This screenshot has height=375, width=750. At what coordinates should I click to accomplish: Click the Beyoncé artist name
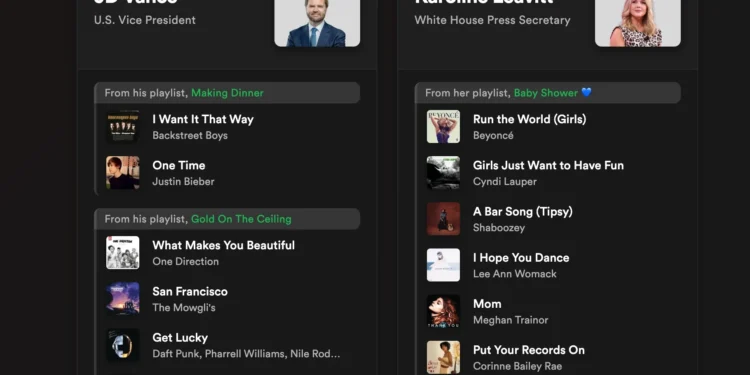pos(493,135)
